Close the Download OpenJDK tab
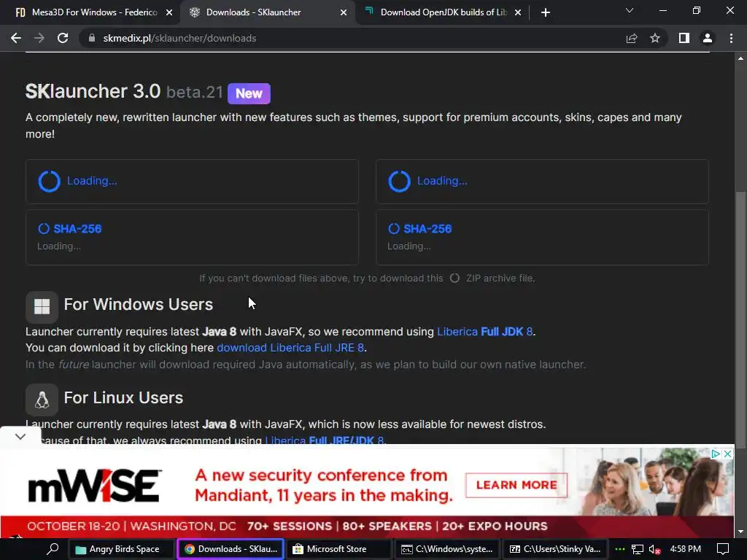 tap(518, 13)
